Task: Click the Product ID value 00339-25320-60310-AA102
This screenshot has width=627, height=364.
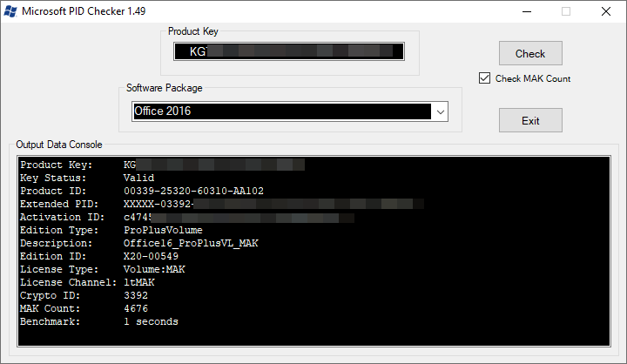Action: (x=193, y=191)
